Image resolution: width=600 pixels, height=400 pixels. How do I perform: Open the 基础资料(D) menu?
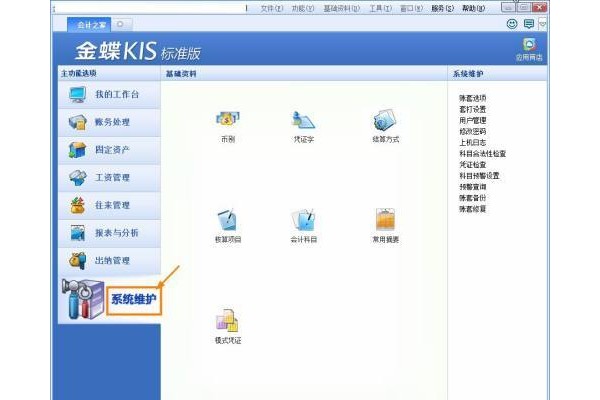tap(342, 8)
